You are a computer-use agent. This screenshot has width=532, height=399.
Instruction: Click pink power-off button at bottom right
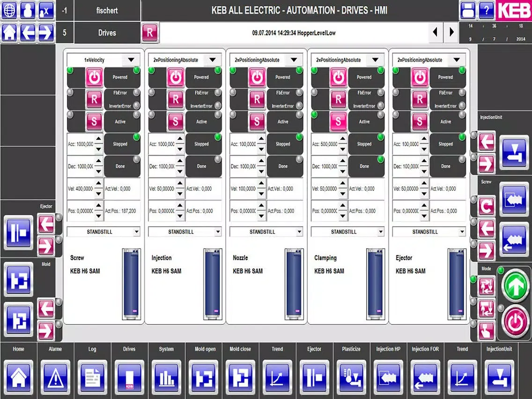point(515,321)
